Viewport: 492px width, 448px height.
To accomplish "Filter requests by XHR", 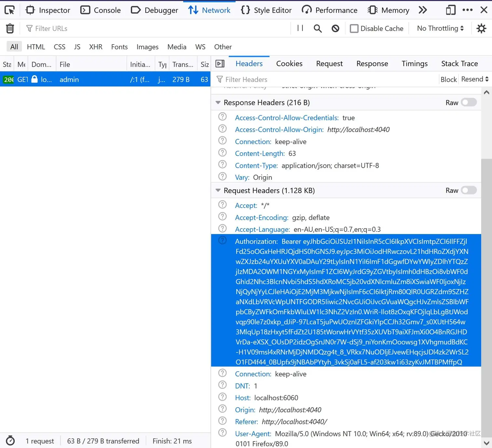I will (x=96, y=47).
